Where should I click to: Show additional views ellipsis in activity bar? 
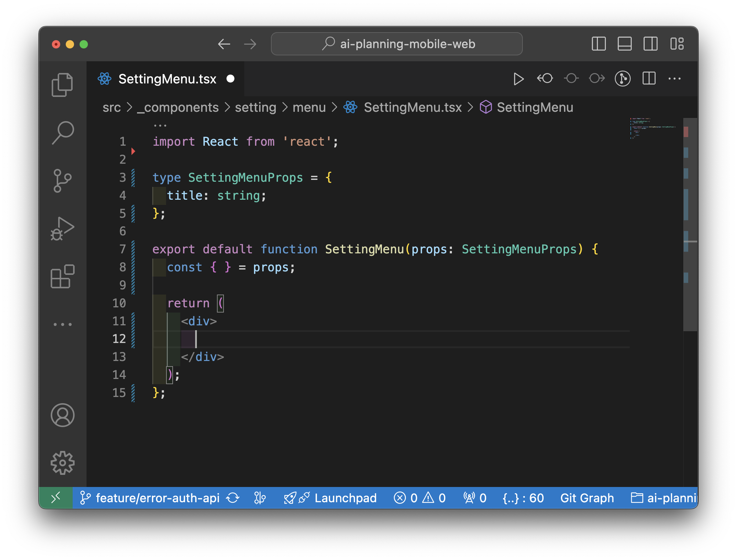click(62, 324)
